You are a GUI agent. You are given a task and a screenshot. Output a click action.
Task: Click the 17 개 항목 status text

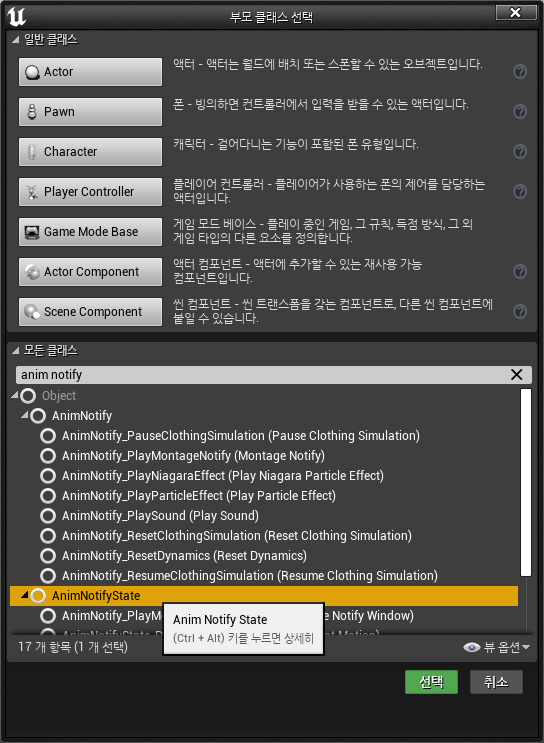pos(73,647)
